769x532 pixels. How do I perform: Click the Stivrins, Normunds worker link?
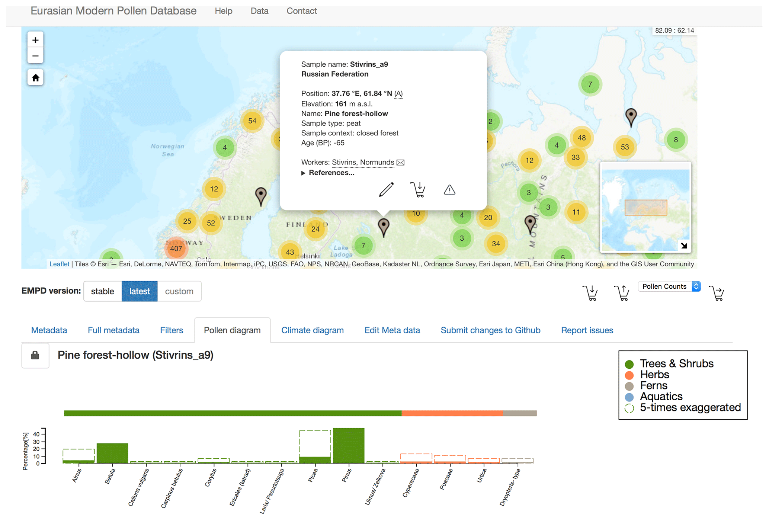click(363, 162)
